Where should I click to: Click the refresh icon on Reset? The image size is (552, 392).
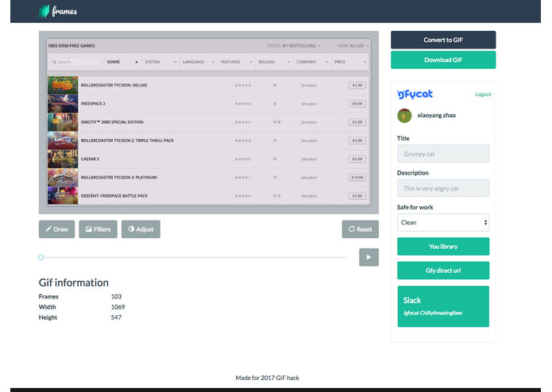[351, 229]
